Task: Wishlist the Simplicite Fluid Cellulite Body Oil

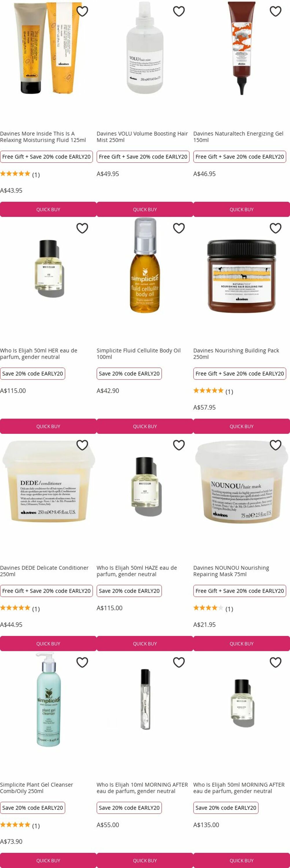Action: [x=179, y=228]
